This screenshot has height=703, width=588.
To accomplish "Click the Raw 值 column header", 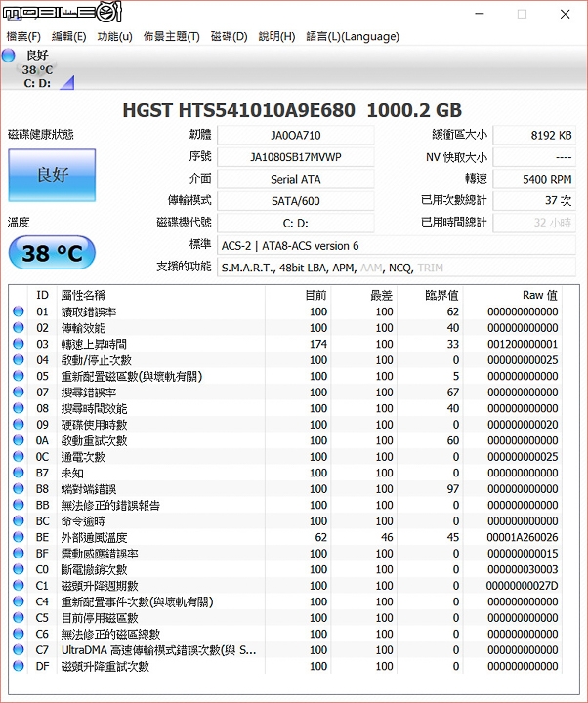I will pyautogui.click(x=540, y=295).
